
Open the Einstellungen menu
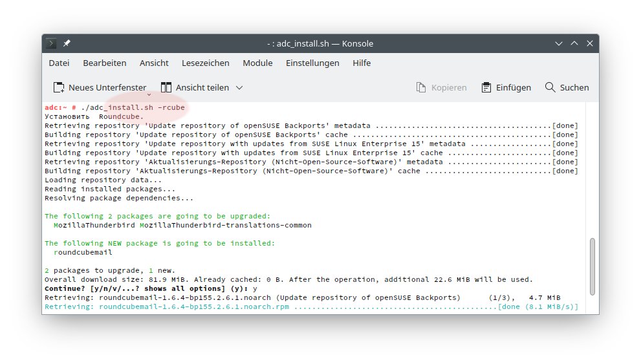[x=312, y=63]
